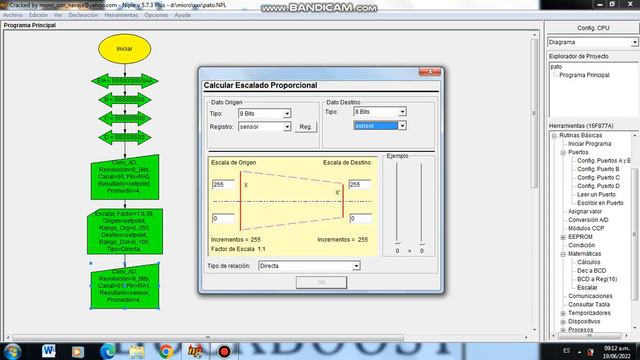Select Config. Puerto C tool

pos(598,178)
